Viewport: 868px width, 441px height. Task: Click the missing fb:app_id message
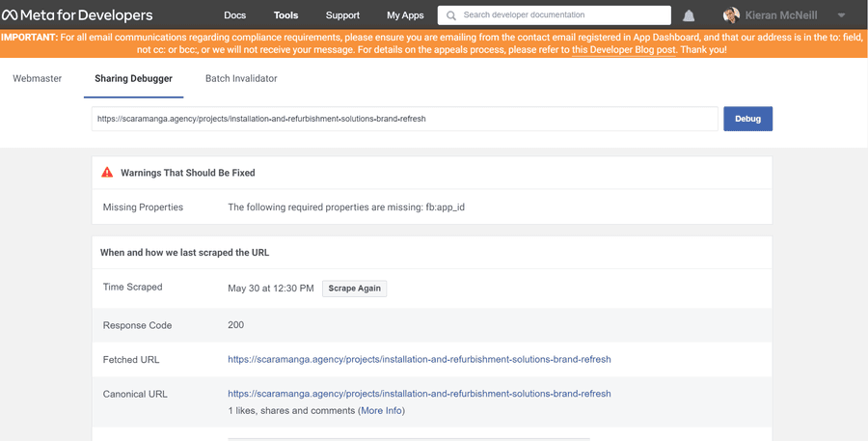click(x=346, y=207)
